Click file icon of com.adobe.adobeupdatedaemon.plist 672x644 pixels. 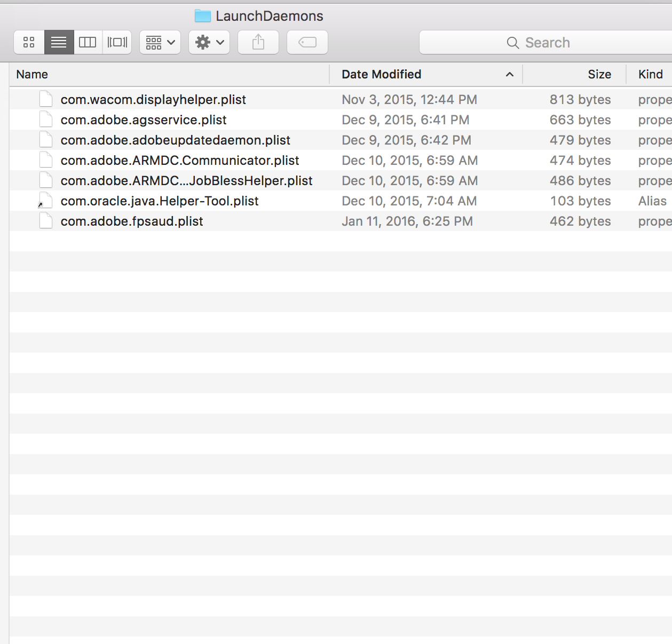(x=46, y=140)
